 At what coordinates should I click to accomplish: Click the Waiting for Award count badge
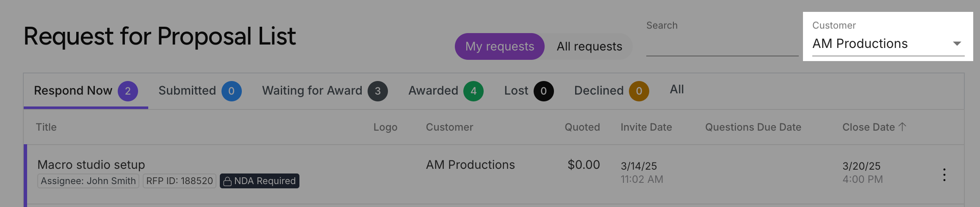378,91
